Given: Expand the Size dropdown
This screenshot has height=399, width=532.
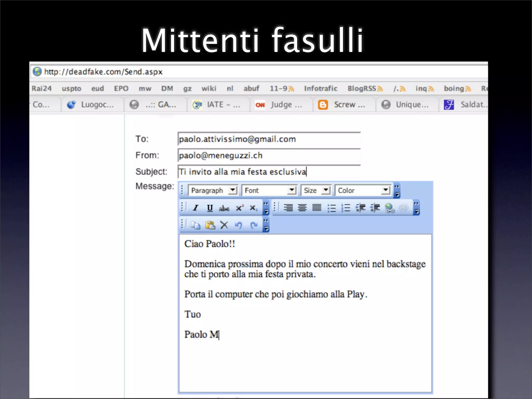Looking at the screenshot, I should click(326, 190).
